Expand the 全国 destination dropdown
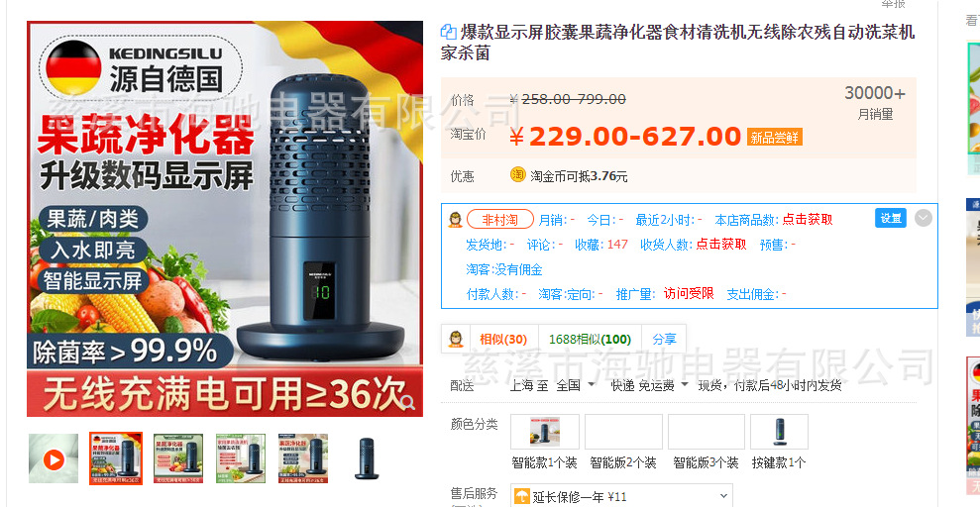Screen dimensions: 980x507 [x=576, y=385]
